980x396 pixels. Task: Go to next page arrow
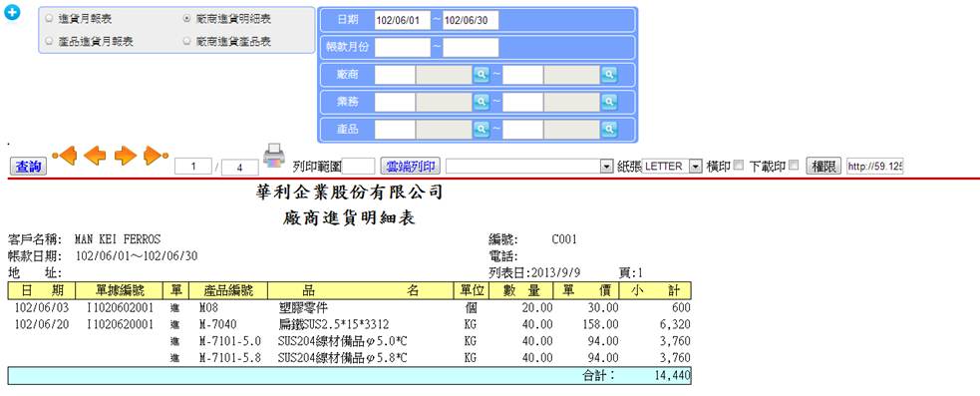point(125,156)
